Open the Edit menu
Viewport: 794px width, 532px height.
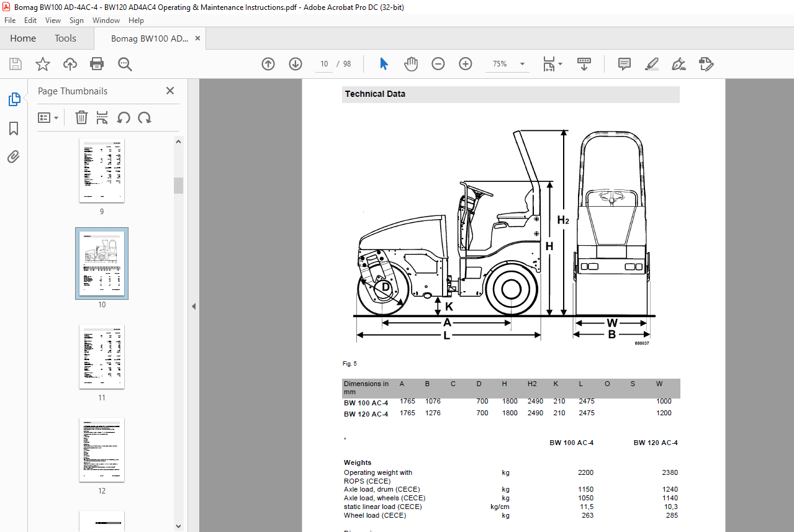pyautogui.click(x=30, y=20)
